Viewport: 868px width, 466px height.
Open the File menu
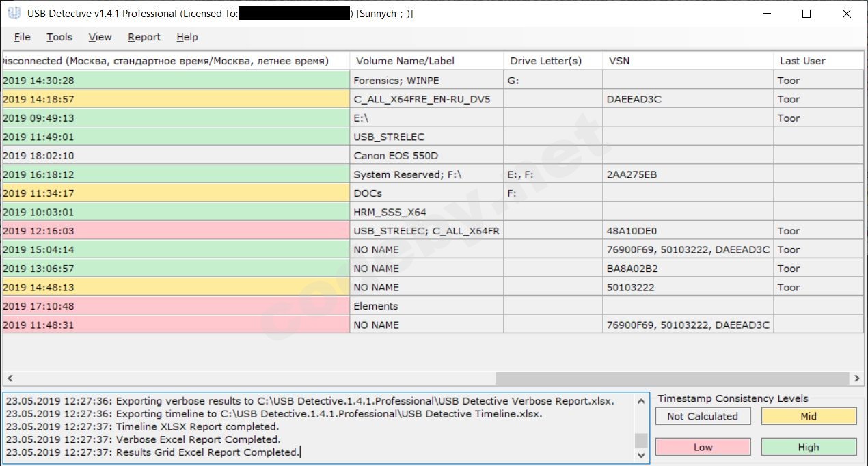coord(22,37)
